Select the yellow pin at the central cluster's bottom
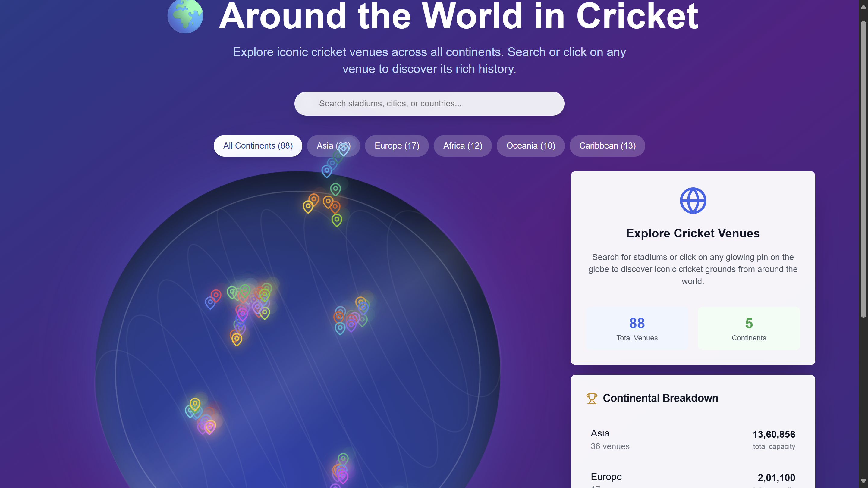This screenshot has width=868, height=488. point(237,339)
